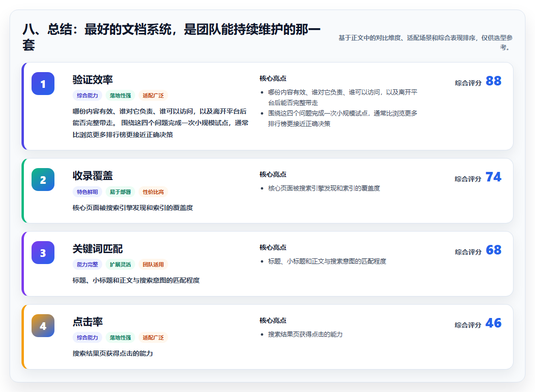Select the 验证效率 card title
535x392 pixels.
pyautogui.click(x=93, y=79)
